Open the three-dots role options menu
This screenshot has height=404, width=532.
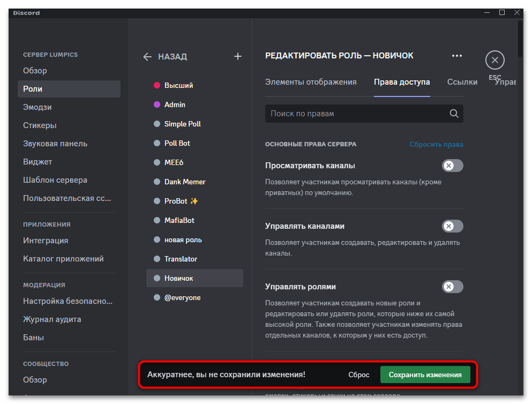coord(456,56)
